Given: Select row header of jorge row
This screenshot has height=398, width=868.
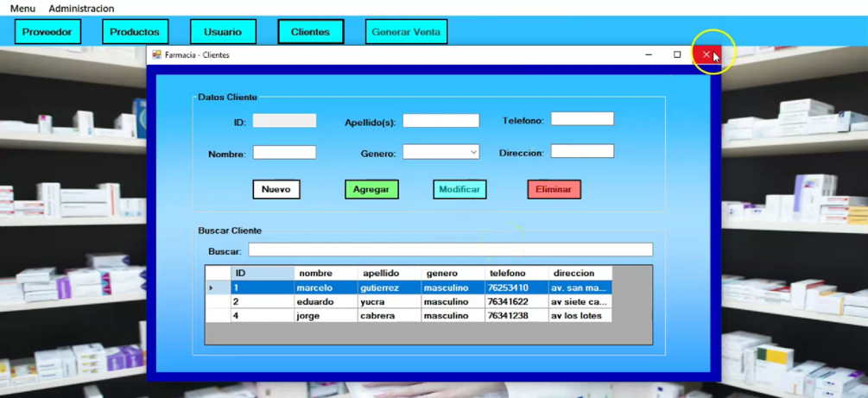Looking at the screenshot, I should click(219, 315).
